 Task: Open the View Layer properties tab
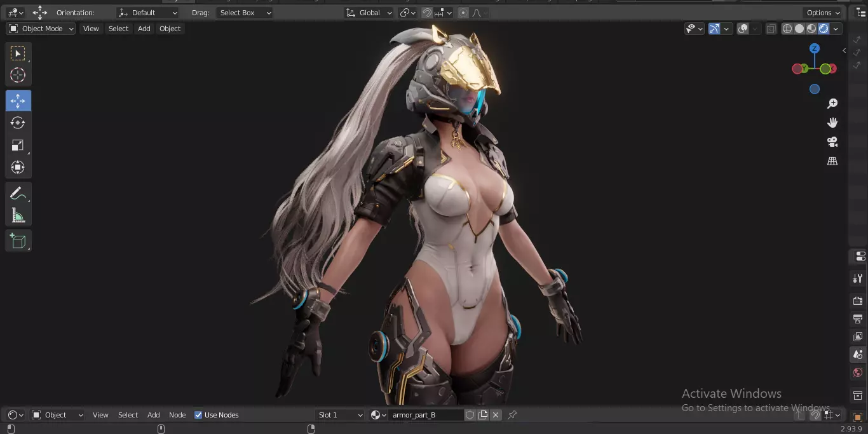click(858, 336)
